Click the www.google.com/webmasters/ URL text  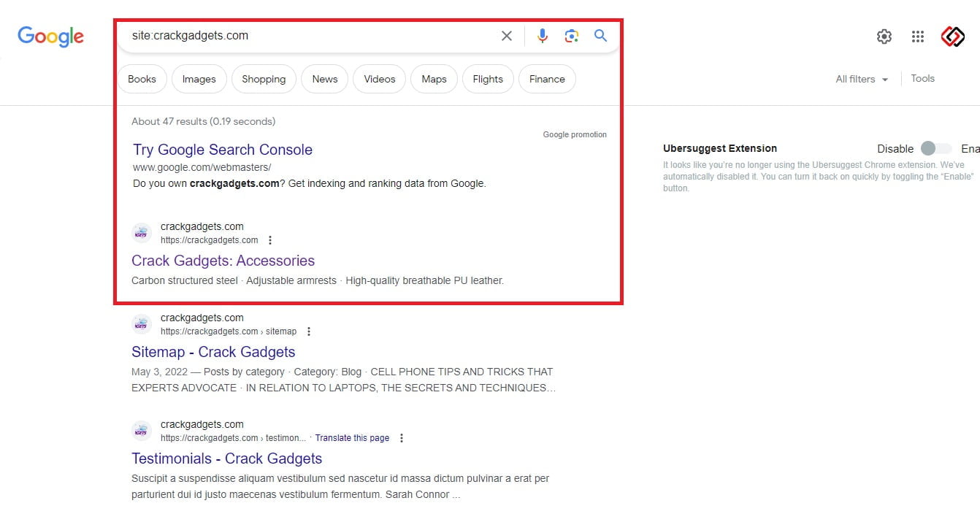tap(202, 167)
